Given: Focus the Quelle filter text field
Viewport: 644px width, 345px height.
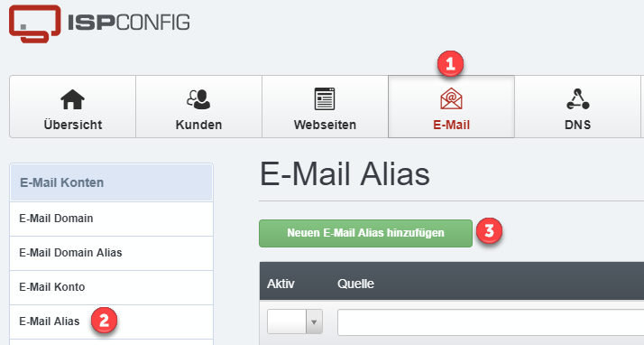Looking at the screenshot, I should tap(491, 322).
